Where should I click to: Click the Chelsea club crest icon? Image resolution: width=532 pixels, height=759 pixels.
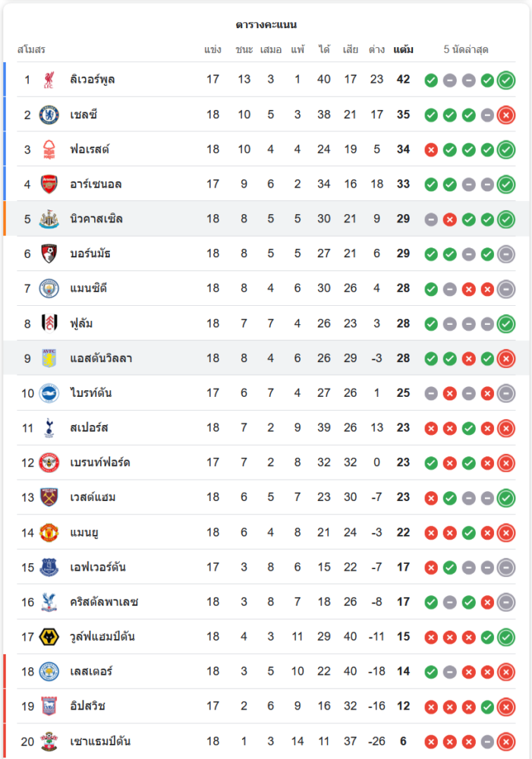tap(49, 115)
